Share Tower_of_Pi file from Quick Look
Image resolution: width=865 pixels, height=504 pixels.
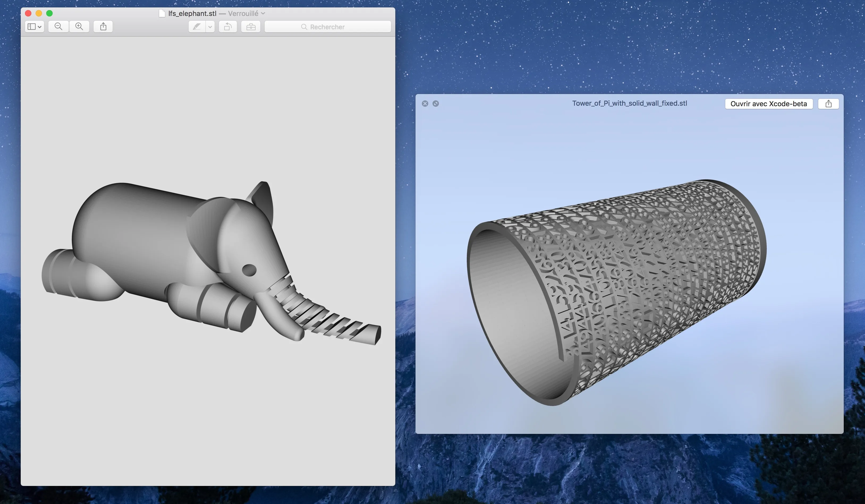(x=828, y=104)
